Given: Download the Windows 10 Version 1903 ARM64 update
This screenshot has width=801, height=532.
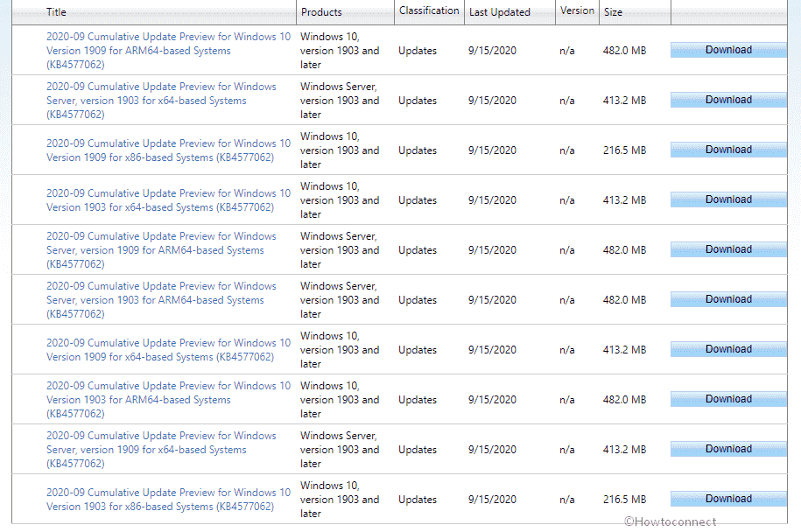Looking at the screenshot, I should point(728,399).
